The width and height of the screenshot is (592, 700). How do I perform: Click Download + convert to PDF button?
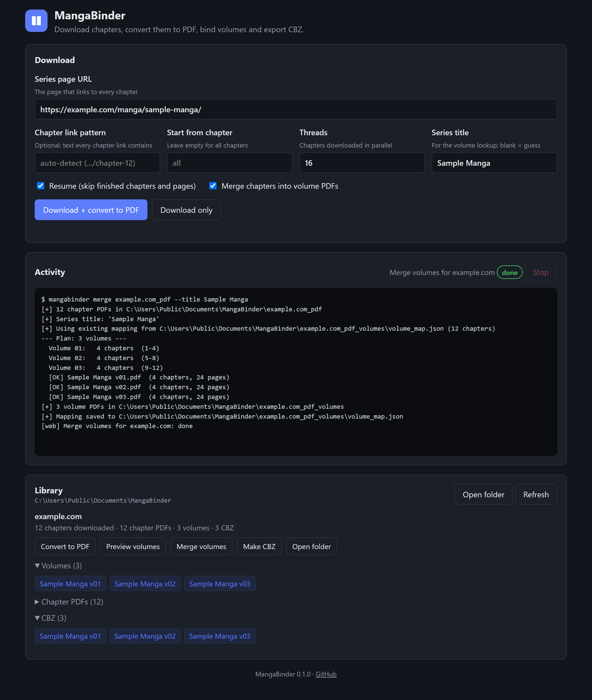(x=91, y=210)
